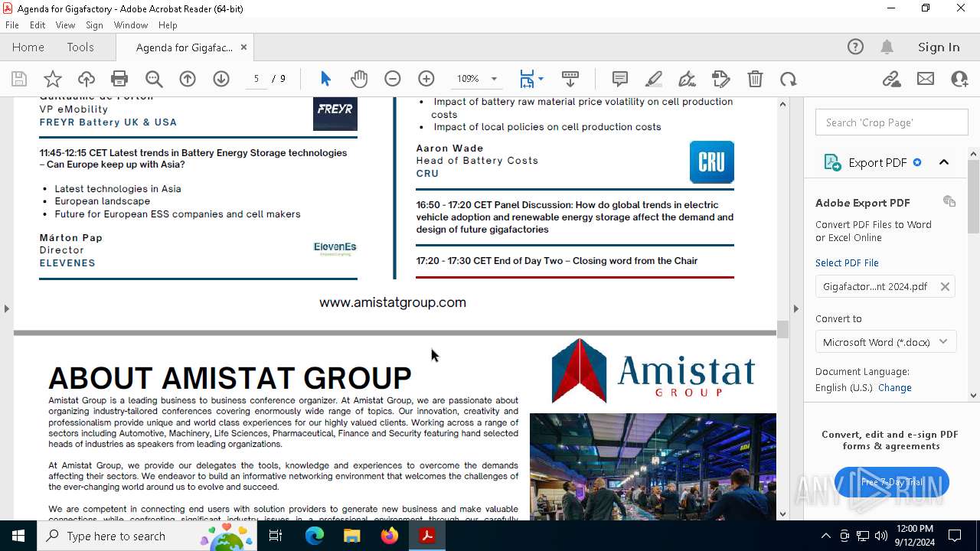
Task: Open the Windows Start menu
Action: (18, 536)
